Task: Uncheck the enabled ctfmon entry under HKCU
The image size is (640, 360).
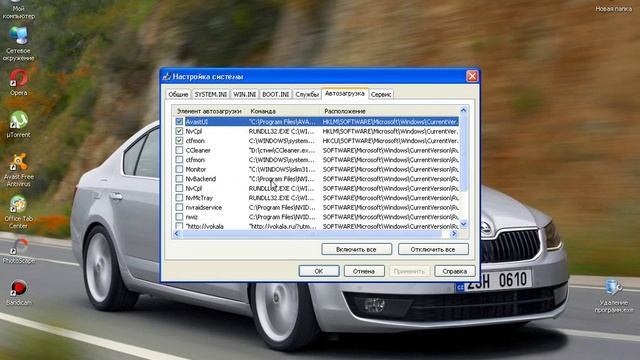Action: [179, 140]
